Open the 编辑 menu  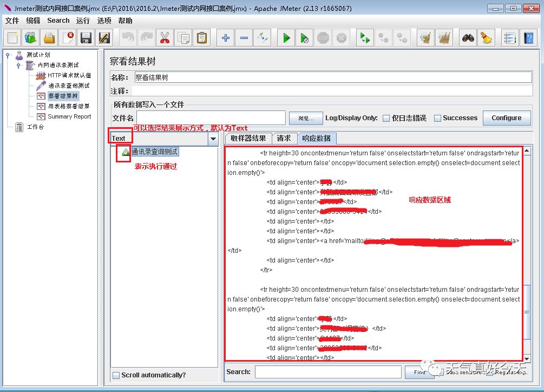pos(34,21)
